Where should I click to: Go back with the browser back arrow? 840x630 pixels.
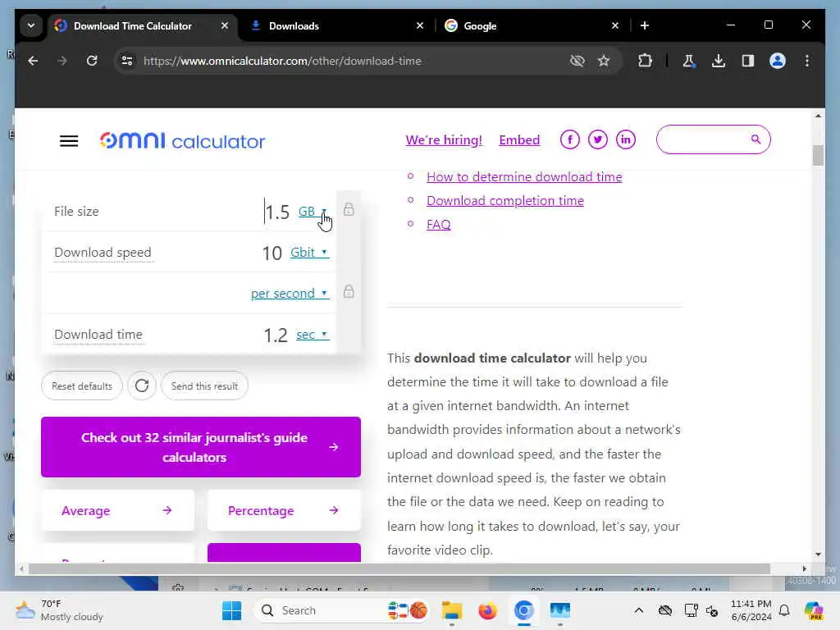coord(33,61)
